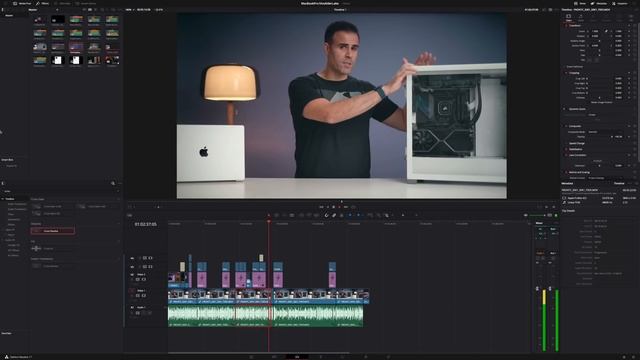Screen dimensions: 640x360
Task: Open the Inspector Video tab
Action: [x=569, y=17]
